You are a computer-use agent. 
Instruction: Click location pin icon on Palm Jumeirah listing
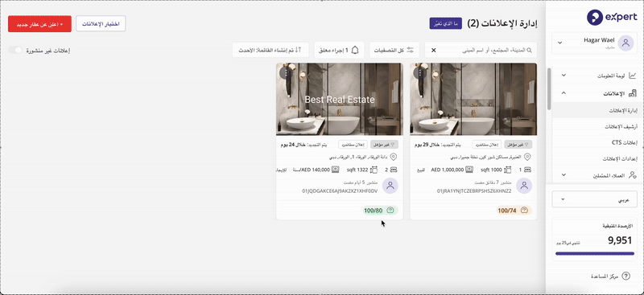[x=528, y=157]
